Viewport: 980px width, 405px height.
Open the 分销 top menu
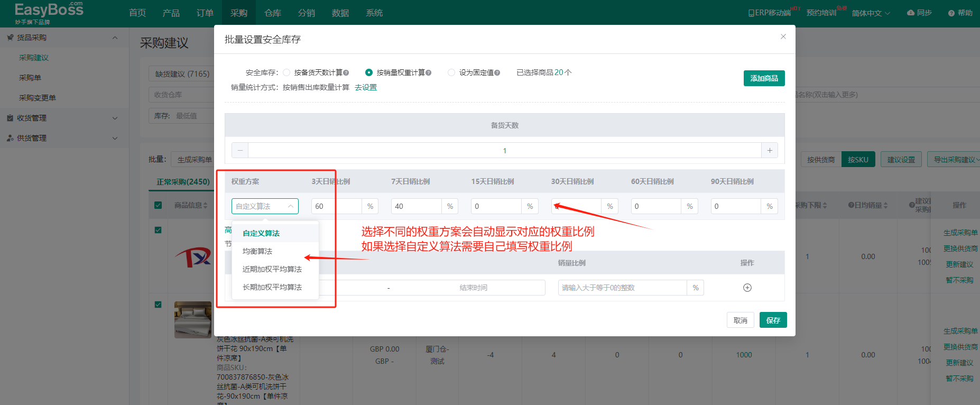(307, 13)
